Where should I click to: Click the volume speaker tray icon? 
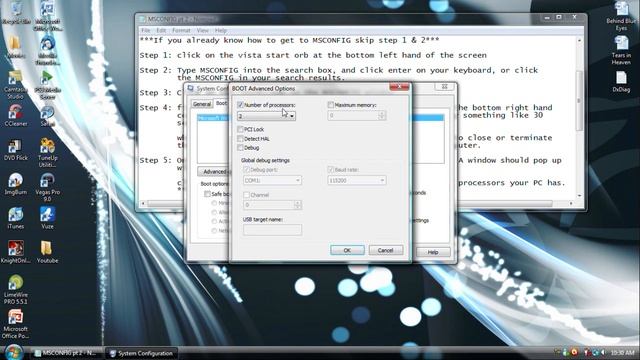point(602,353)
